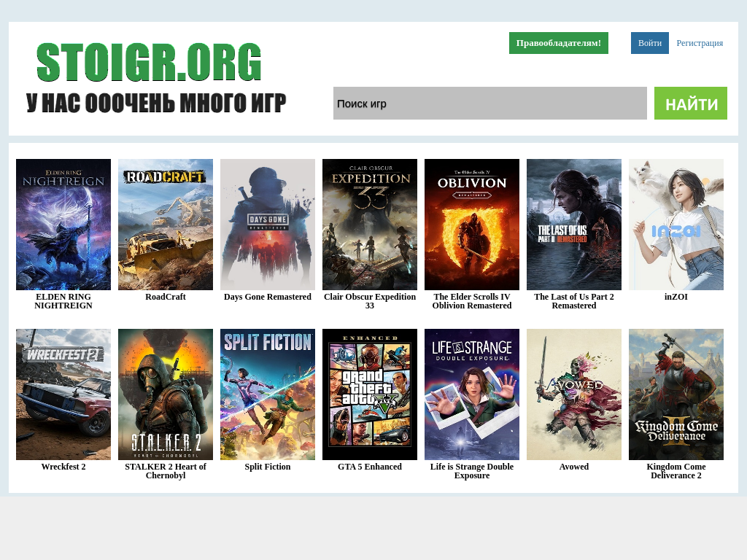
Task: Click the НАЙТИ search button
Action: click(690, 103)
